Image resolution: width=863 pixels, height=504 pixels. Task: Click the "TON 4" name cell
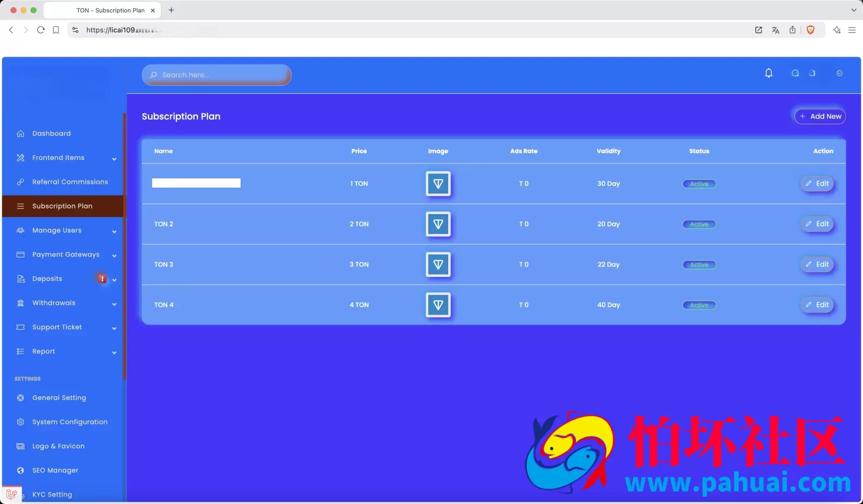tap(164, 305)
